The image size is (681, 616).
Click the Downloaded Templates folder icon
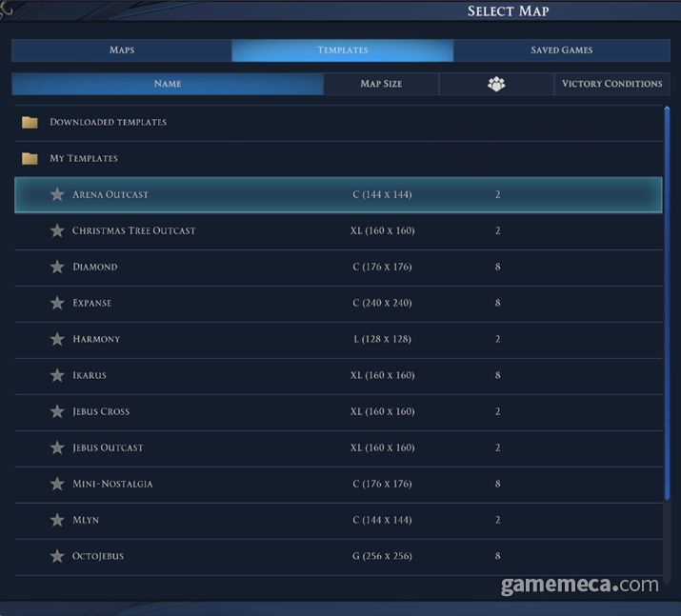point(30,122)
